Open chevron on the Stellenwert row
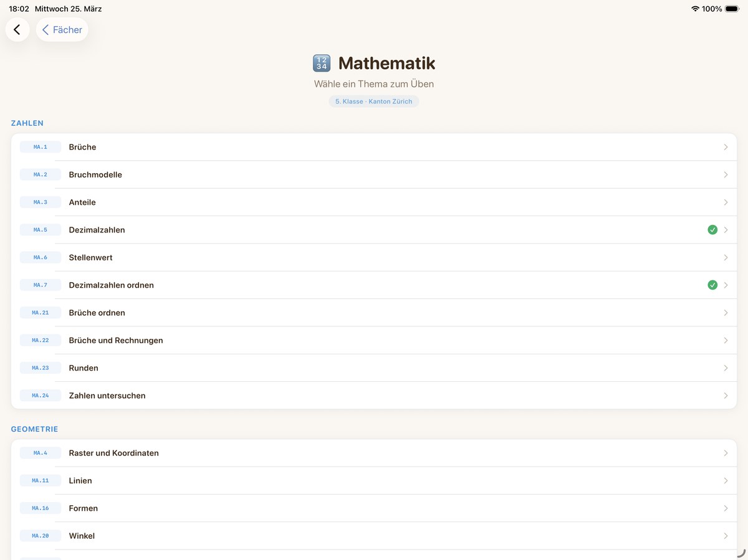Viewport: 748px width, 560px height. click(726, 257)
